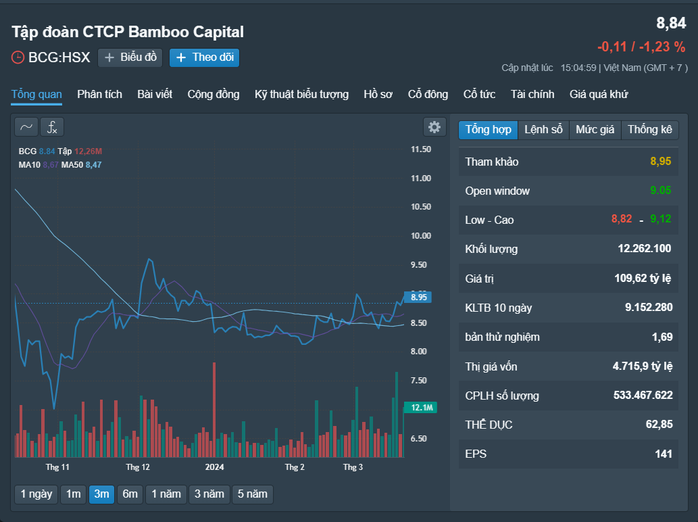Click the MA50 legend value 8,47
The height and width of the screenshot is (522, 698).
[93, 165]
